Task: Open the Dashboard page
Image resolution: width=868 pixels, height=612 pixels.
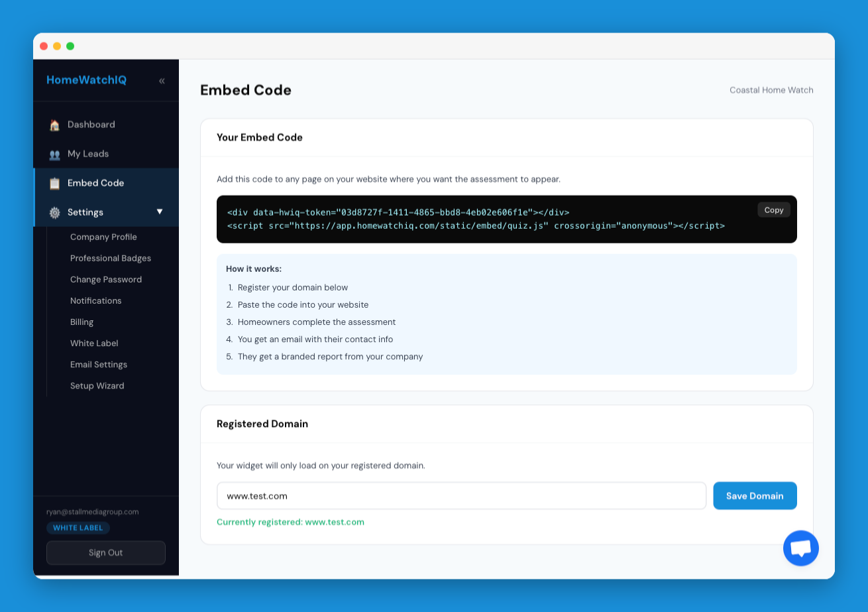Action: (x=106, y=125)
